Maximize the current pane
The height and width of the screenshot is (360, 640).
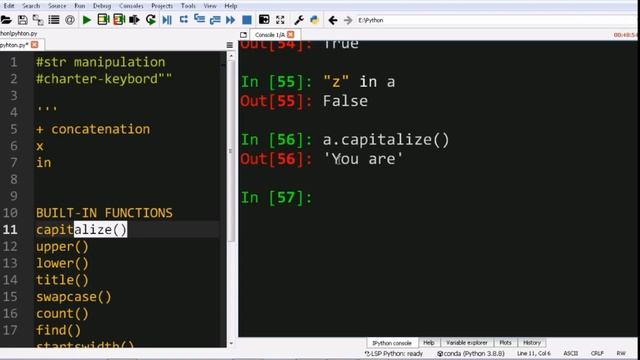(264, 20)
